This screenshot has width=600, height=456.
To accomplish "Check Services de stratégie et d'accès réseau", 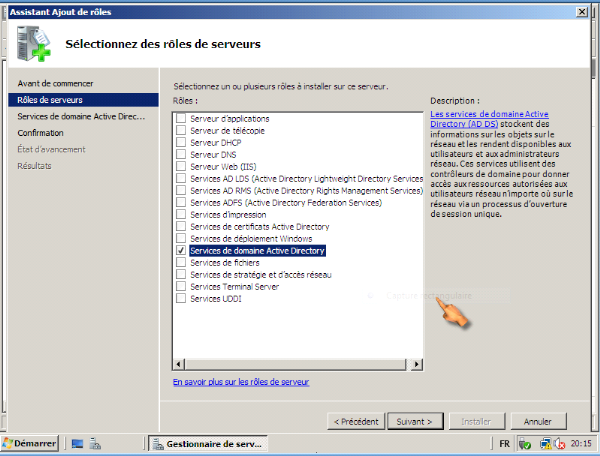I will pyautogui.click(x=181, y=274).
